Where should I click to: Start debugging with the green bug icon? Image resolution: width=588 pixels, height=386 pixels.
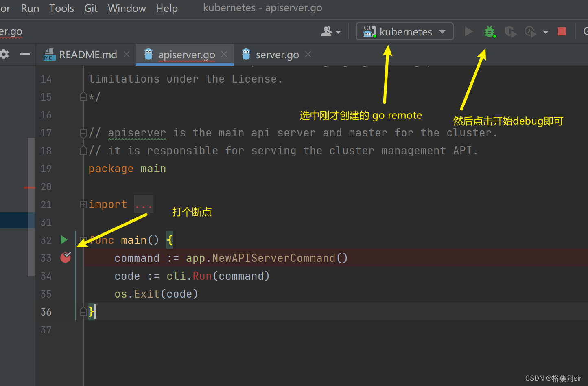pyautogui.click(x=490, y=31)
